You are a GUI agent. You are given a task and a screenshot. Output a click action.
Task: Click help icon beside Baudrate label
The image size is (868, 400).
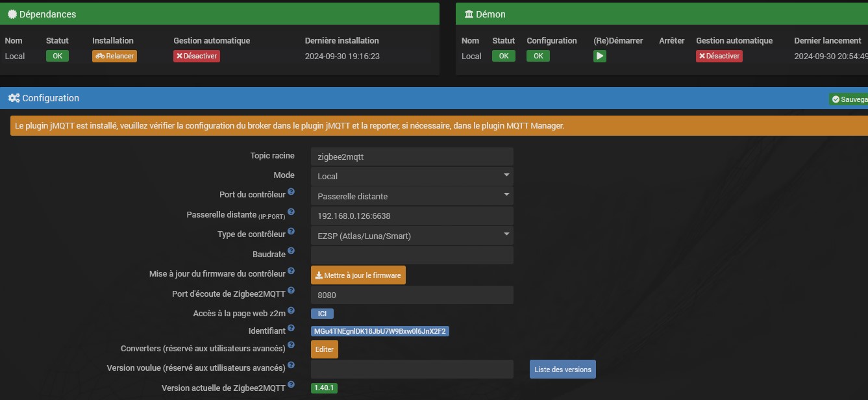pos(291,251)
